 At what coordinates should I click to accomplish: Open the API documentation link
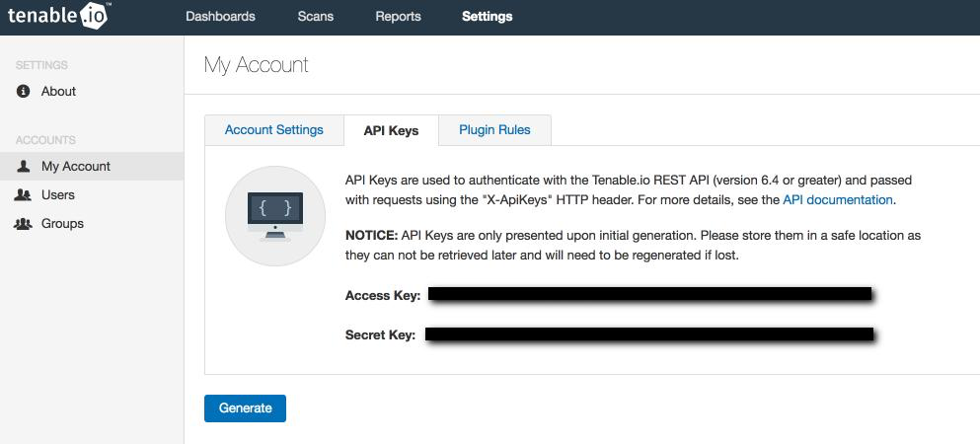pyautogui.click(x=837, y=199)
